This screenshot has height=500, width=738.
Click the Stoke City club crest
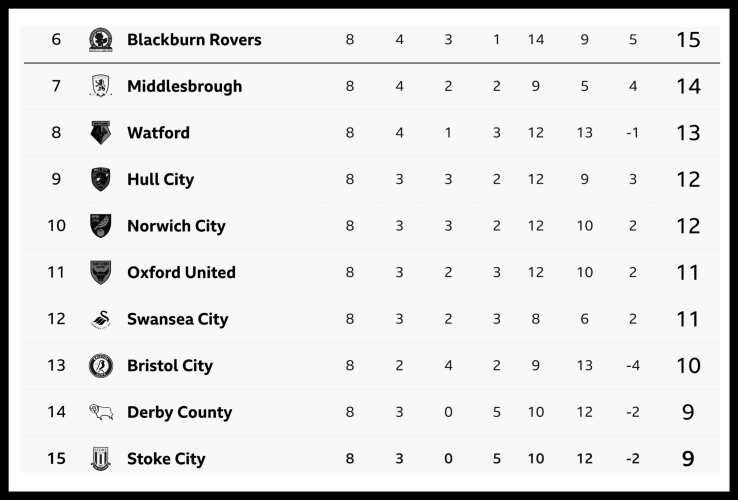pos(100,459)
